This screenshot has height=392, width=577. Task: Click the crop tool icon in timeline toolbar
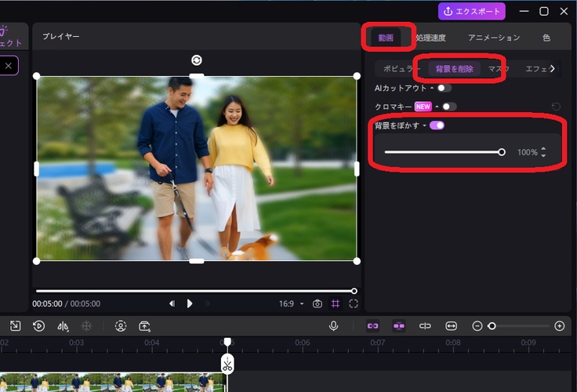tap(15, 325)
